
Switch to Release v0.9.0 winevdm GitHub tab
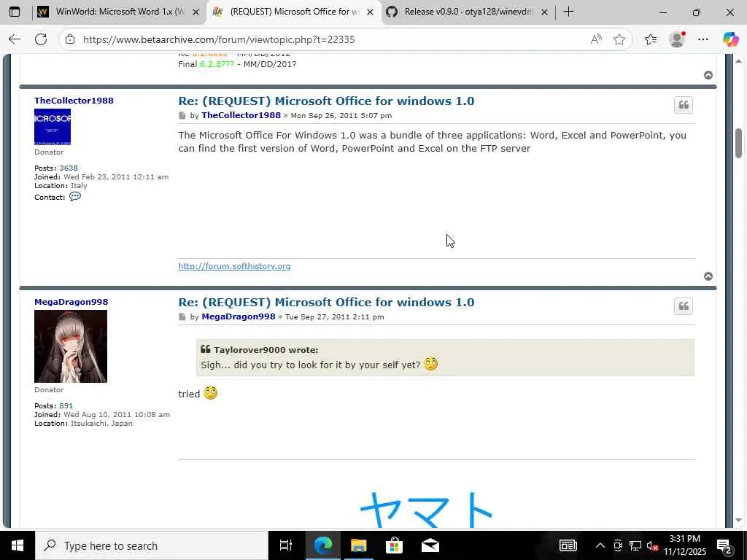(468, 12)
